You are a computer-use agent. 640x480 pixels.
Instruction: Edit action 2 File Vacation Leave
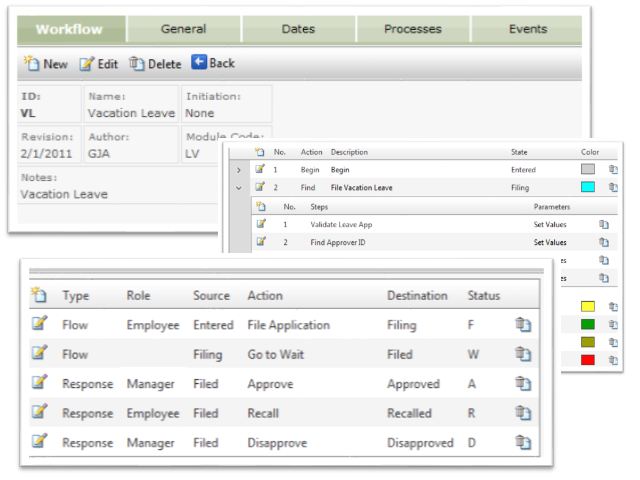pos(260,187)
